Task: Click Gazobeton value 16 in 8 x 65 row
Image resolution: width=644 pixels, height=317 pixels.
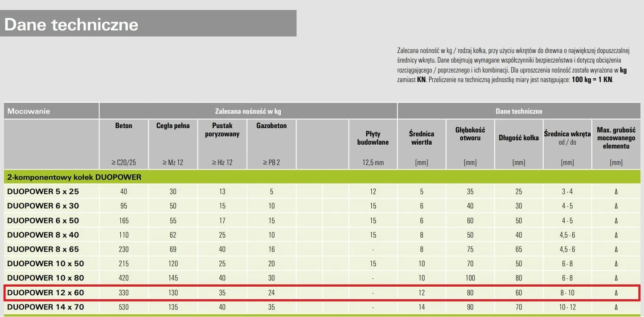Action: [x=271, y=249]
